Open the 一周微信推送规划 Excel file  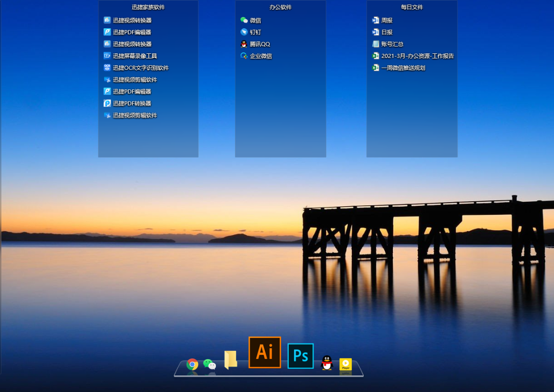click(399, 68)
